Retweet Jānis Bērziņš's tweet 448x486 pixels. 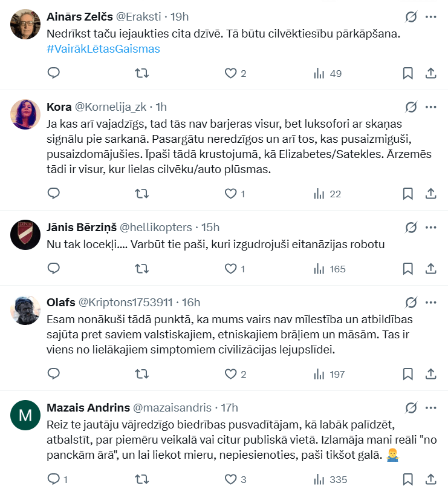point(141,268)
